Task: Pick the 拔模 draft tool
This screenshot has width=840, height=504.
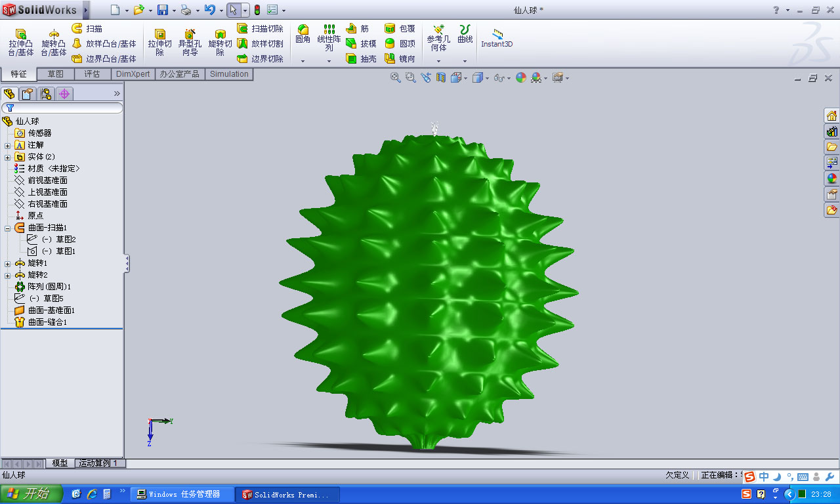Action: (x=361, y=44)
